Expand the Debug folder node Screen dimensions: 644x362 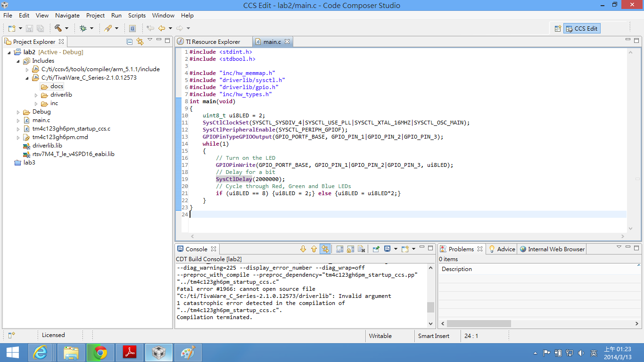point(18,112)
